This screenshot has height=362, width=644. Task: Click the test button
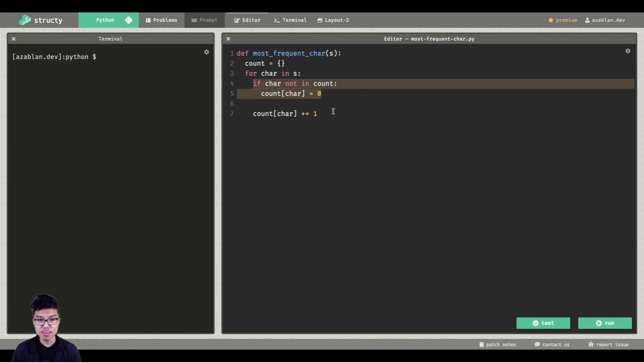tap(543, 323)
